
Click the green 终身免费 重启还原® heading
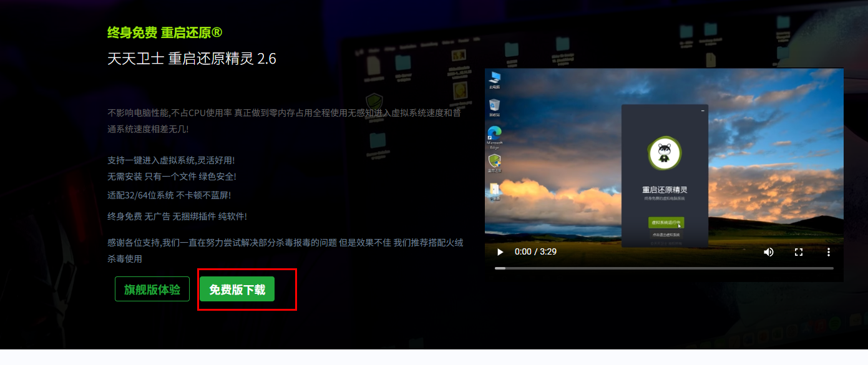pyautogui.click(x=165, y=32)
